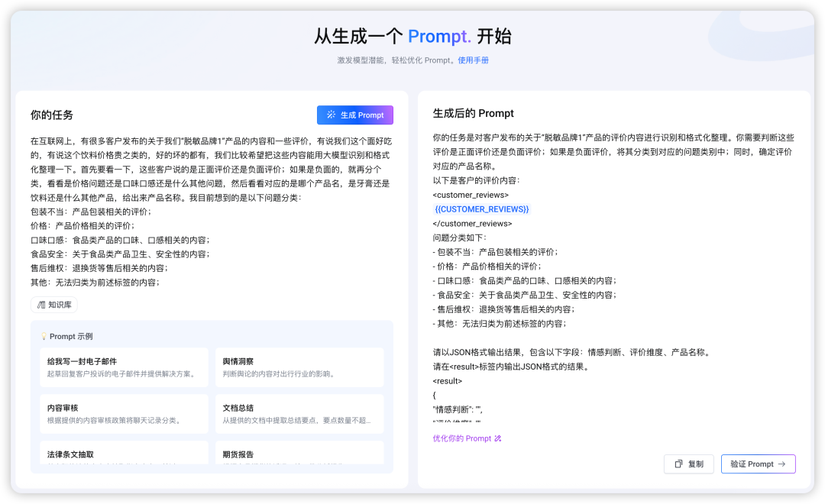Screen dimensions: 825x504
Task: Click into the 你的任务 text area
Action: tap(212, 212)
